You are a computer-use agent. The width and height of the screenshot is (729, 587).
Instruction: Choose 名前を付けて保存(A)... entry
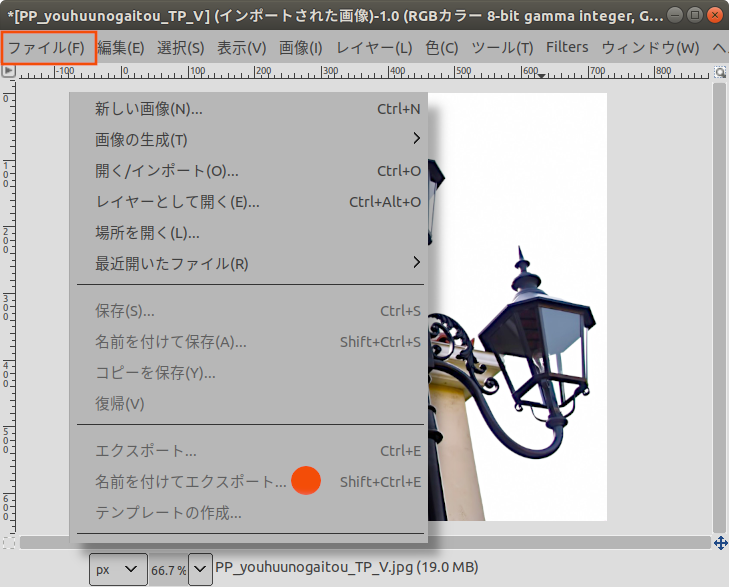coord(249,342)
